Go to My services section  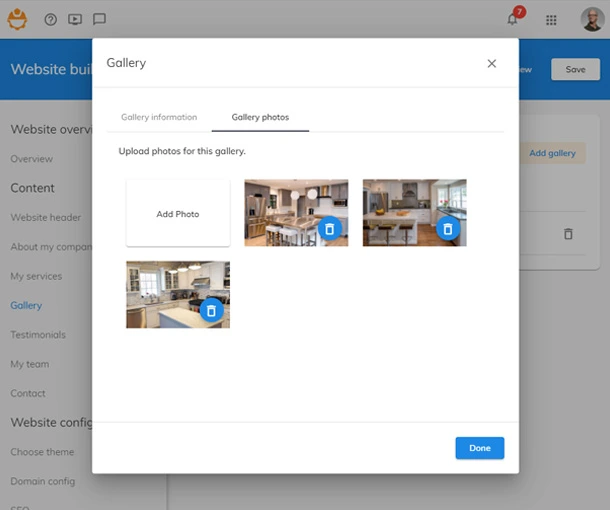click(x=36, y=276)
